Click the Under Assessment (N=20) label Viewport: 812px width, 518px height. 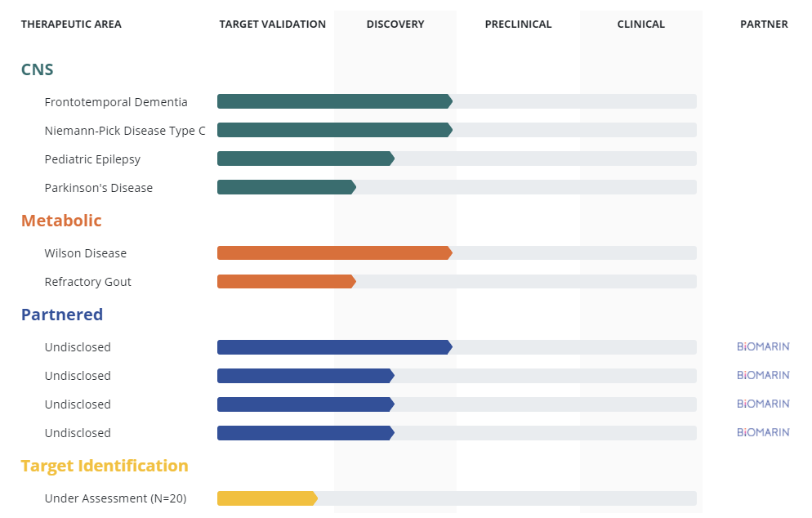coord(116,498)
